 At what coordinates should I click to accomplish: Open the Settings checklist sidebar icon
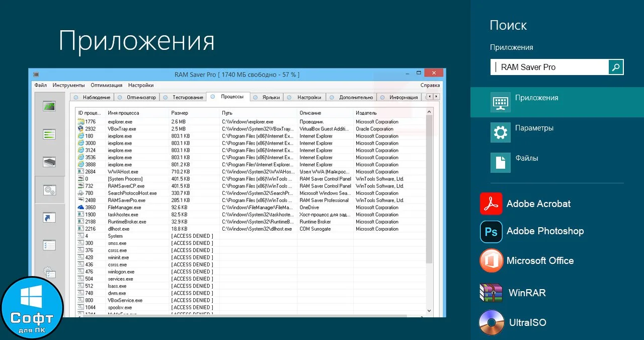[x=49, y=245]
